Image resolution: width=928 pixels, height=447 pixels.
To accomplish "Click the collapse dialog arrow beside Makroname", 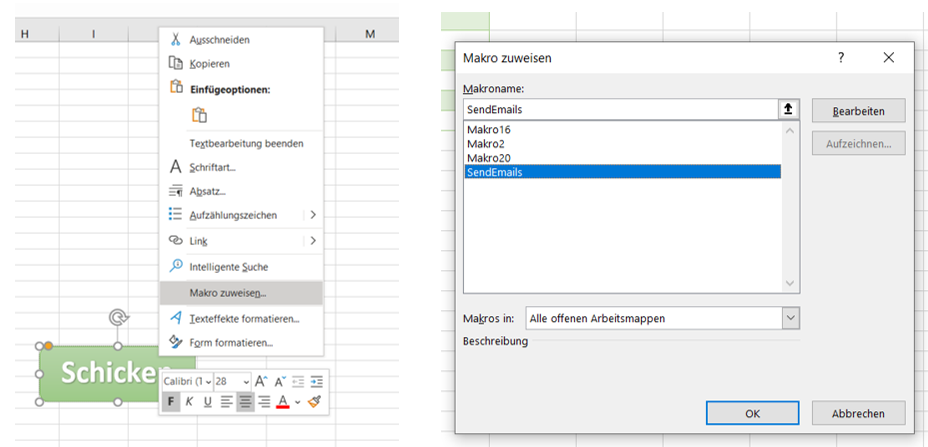I will [790, 110].
